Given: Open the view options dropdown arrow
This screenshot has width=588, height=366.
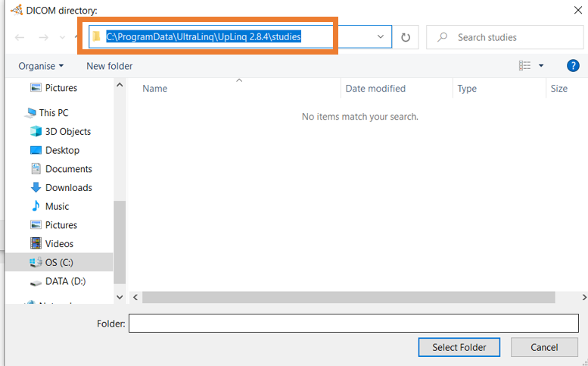Looking at the screenshot, I should click(541, 66).
